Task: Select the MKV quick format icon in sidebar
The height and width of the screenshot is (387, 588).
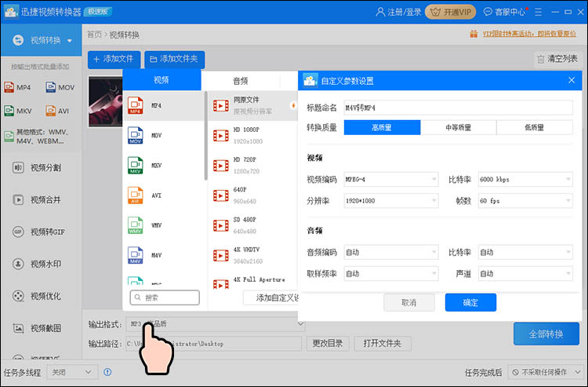Action: tap(18, 111)
